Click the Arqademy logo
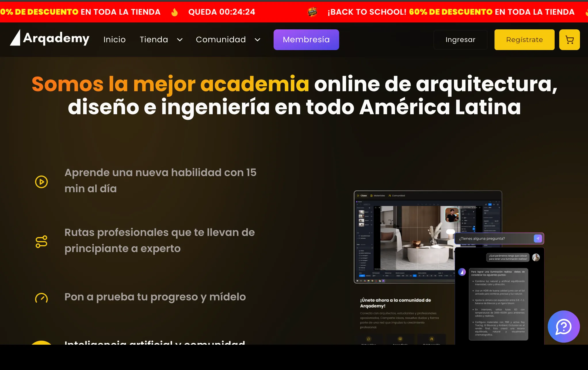Image resolution: width=588 pixels, height=370 pixels. [49, 38]
